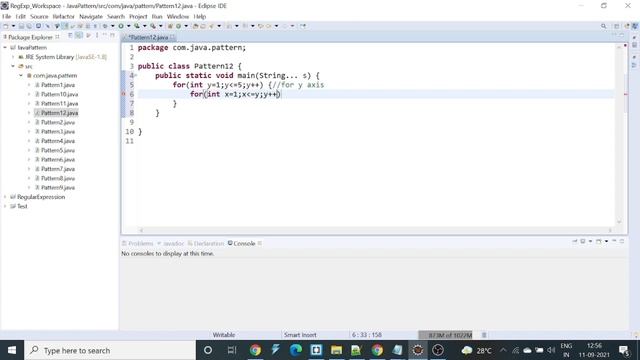Click the Search magnifier icon at toolbar right
Viewport: 640px width, 360px height.
(604, 26)
